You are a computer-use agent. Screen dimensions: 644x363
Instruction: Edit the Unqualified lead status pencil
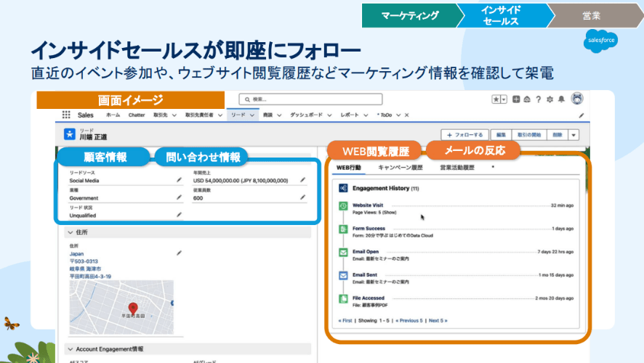pyautogui.click(x=179, y=215)
